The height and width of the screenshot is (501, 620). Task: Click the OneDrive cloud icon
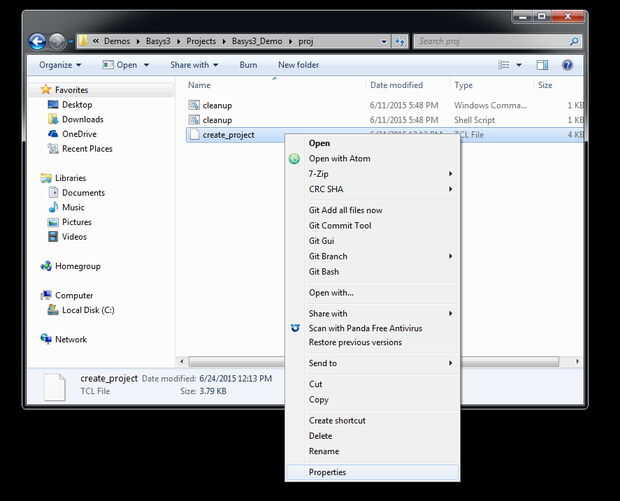point(53,134)
